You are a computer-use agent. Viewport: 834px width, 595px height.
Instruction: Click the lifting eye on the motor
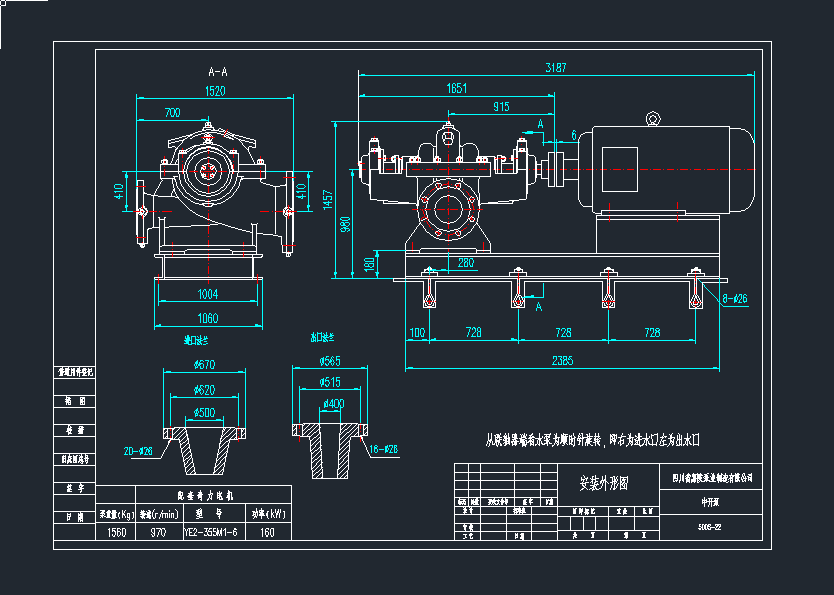point(653,120)
